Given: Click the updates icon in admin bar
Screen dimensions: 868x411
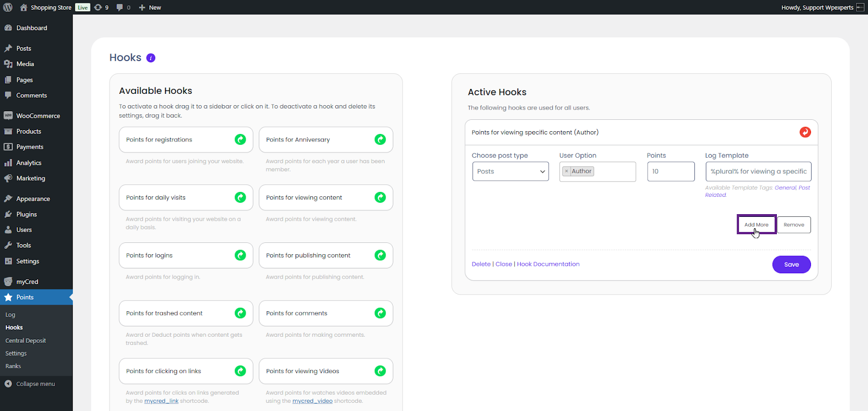Looking at the screenshot, I should coord(101,8).
